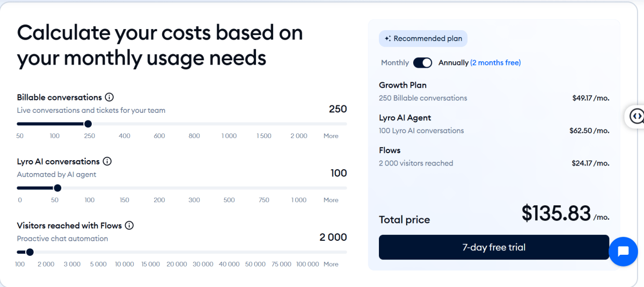Click the $62.50 /mo. price

pyautogui.click(x=590, y=131)
